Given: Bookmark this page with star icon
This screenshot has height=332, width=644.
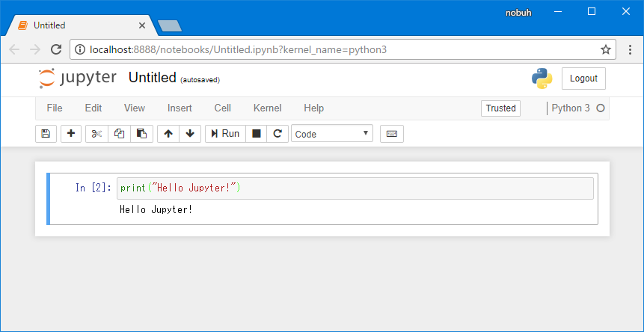Looking at the screenshot, I should click(x=606, y=50).
